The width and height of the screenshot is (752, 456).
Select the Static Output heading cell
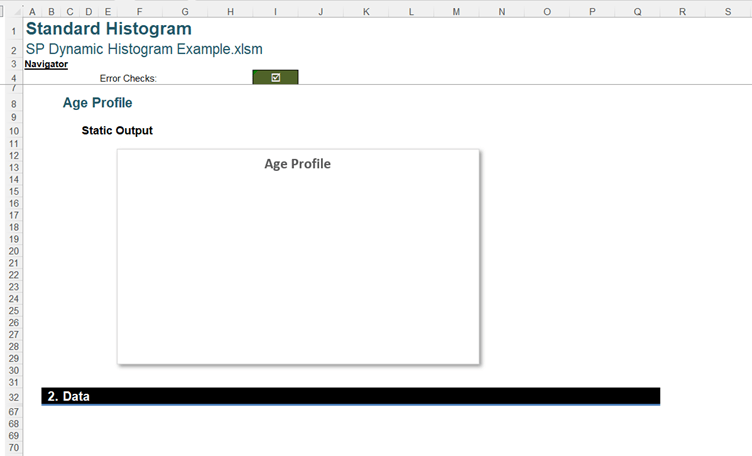point(117,131)
